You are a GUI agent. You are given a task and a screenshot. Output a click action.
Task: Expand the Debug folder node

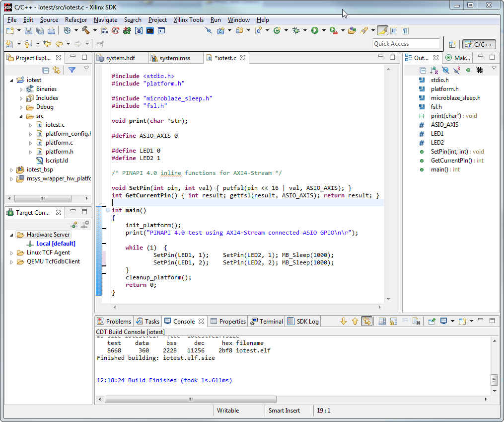21,107
